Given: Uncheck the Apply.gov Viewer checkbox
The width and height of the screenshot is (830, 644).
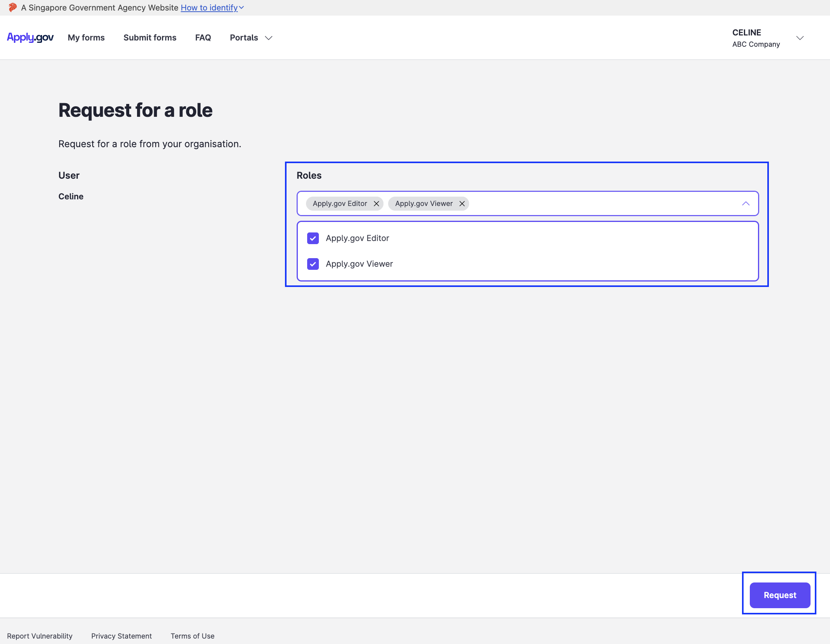Looking at the screenshot, I should pos(313,264).
